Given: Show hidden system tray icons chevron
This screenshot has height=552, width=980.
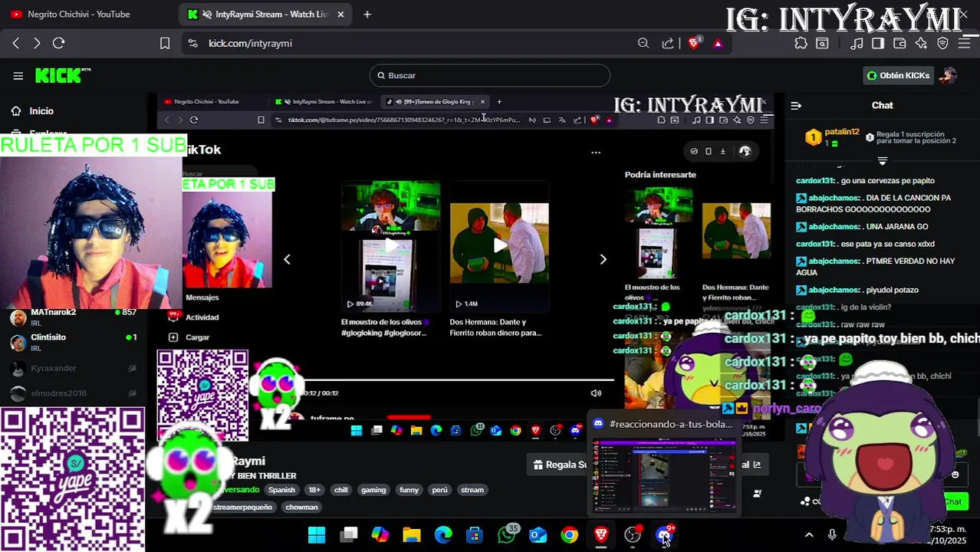Looking at the screenshot, I should pos(809,535).
